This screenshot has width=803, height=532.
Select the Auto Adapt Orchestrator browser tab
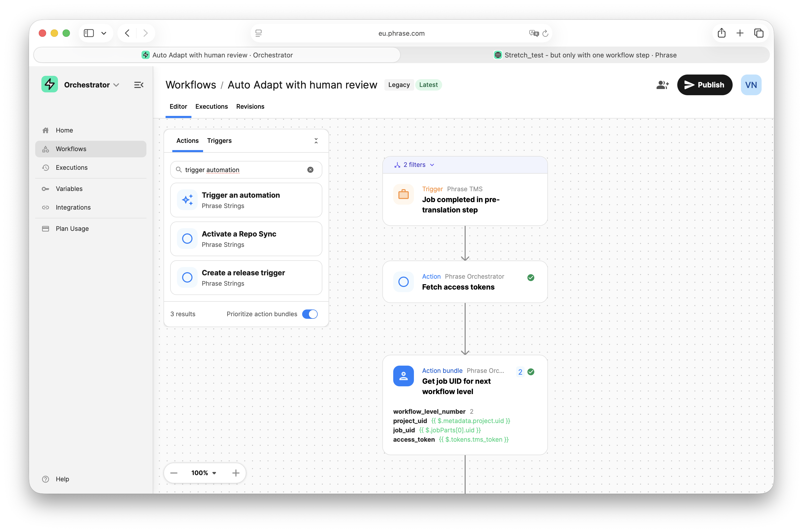coord(217,55)
